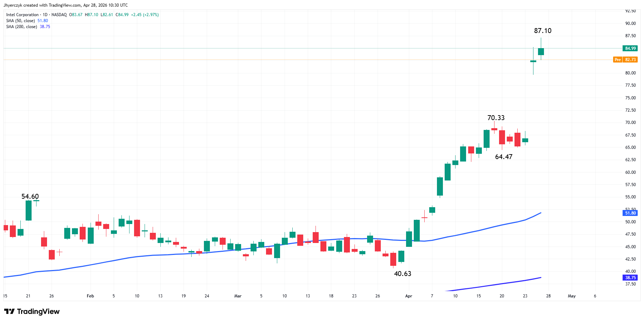Click the 18 date label on time axis
This screenshot has width=644, height=322.
coord(331,296)
